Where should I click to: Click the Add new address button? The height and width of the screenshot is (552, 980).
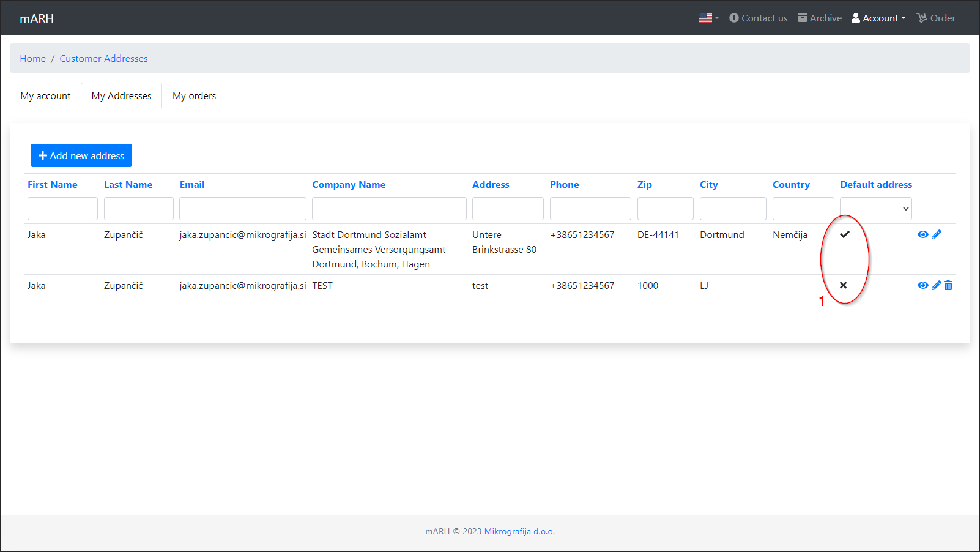[x=81, y=155]
